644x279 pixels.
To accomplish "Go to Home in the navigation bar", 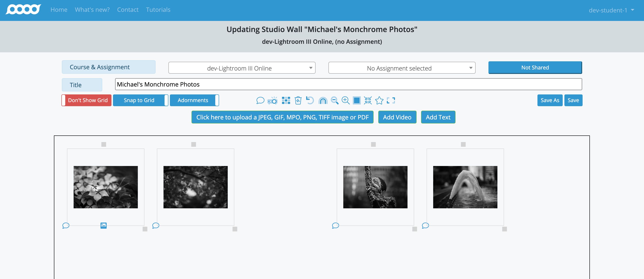I will (59, 9).
